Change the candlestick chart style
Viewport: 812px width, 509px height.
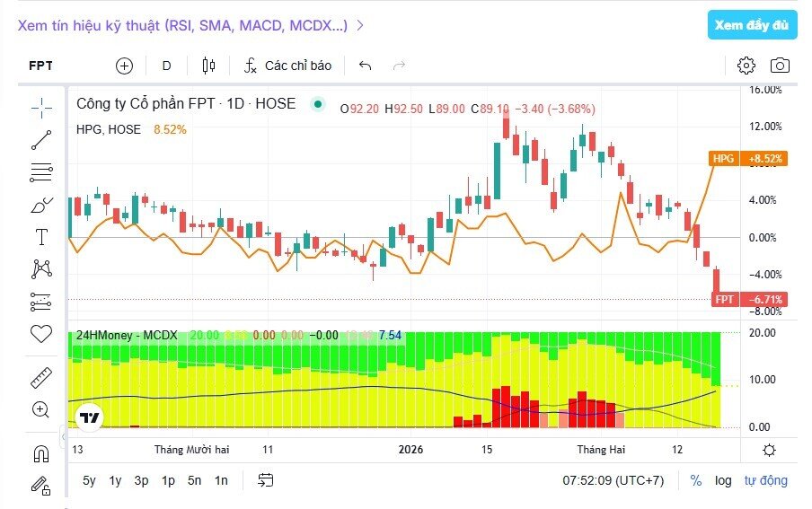point(208,66)
